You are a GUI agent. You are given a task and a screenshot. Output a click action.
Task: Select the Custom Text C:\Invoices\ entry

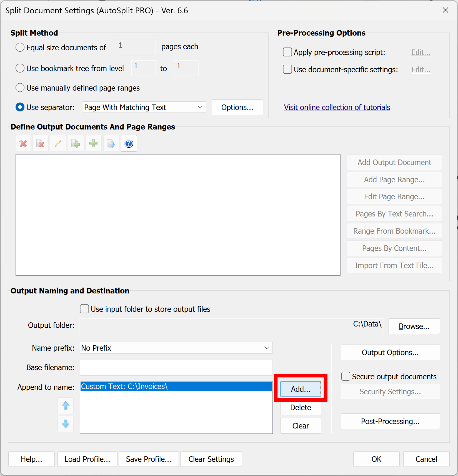176,386
